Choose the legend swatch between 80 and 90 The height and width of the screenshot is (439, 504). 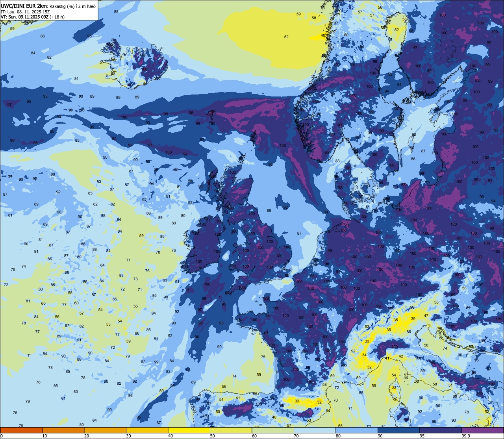357,430
